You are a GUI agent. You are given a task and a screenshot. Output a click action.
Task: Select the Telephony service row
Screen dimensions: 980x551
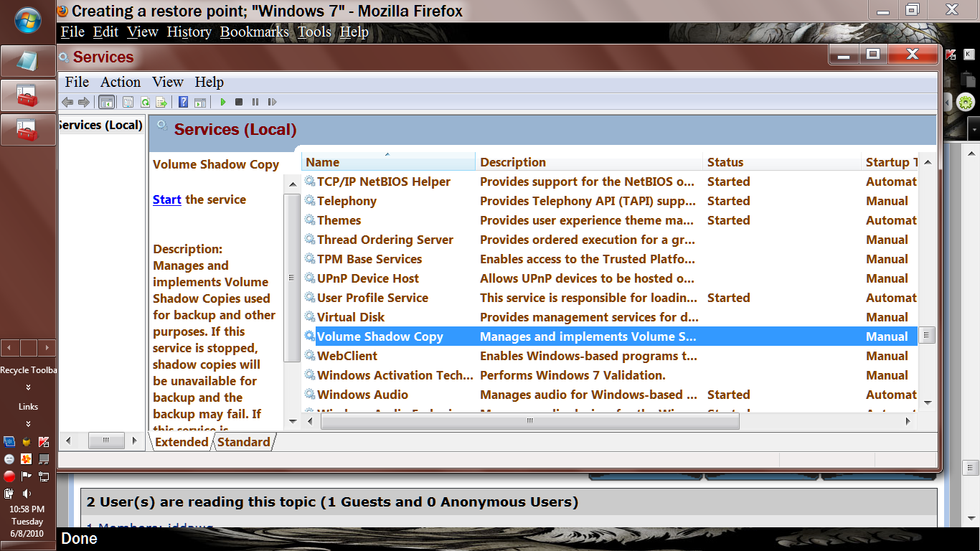click(610, 201)
